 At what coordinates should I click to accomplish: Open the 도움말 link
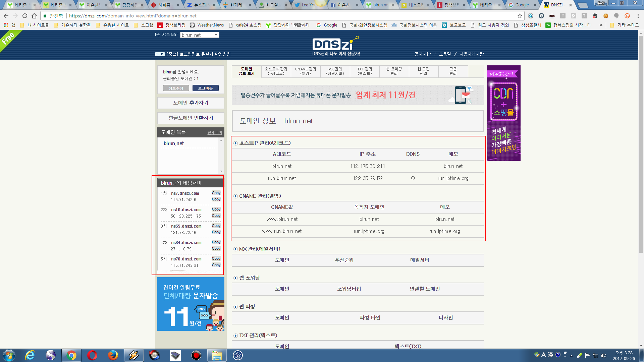point(445,54)
